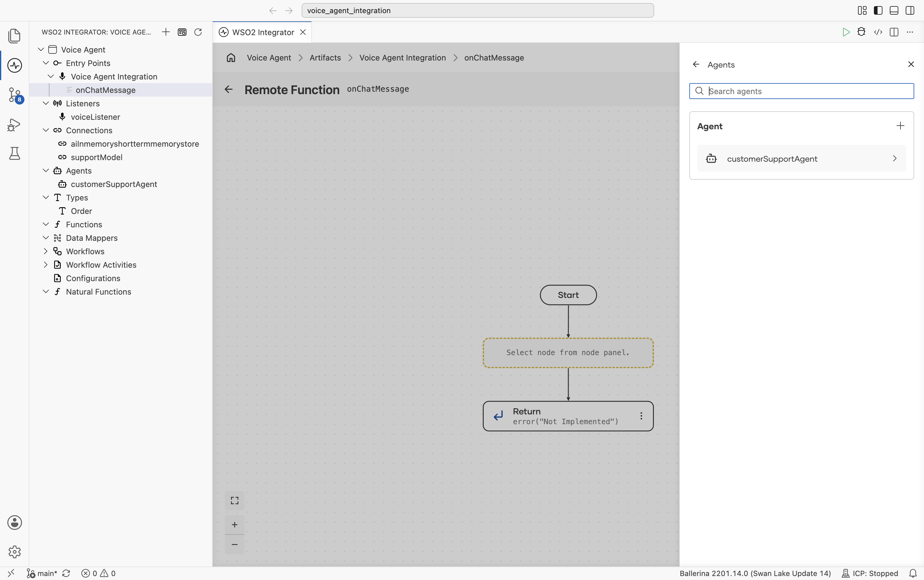924x580 pixels.
Task: Collapse the Connections tree section
Action: coord(46,130)
